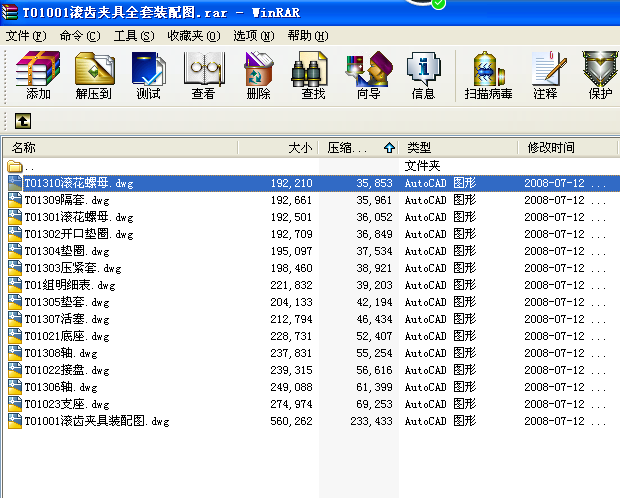The image size is (620, 498).
Task: Click the file icon of T01021底座.dwg
Action: (15, 336)
